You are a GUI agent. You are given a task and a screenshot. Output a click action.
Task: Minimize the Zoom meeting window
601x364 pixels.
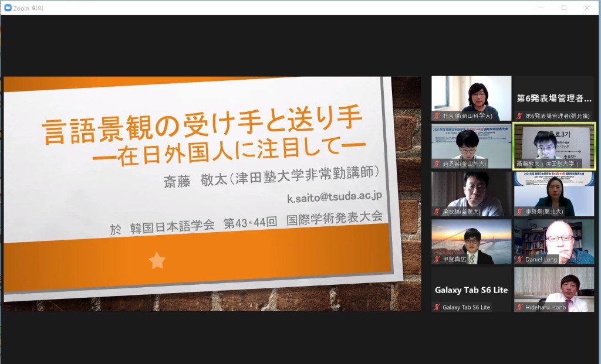[x=541, y=8]
